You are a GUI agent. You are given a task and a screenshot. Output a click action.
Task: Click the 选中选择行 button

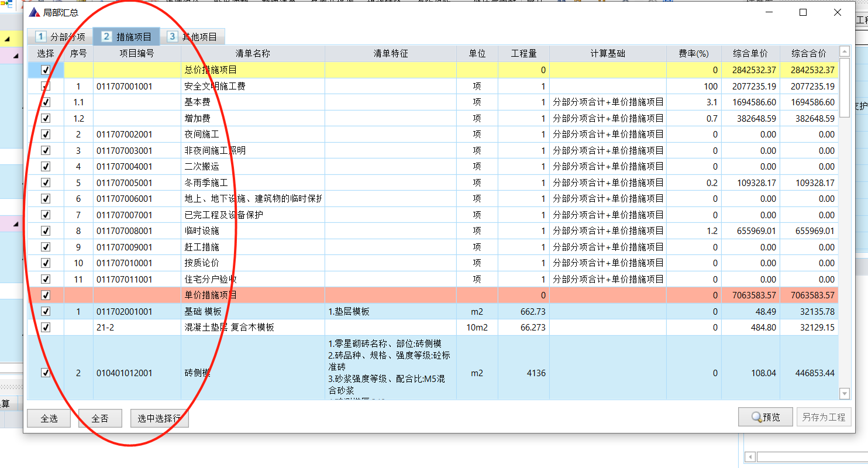(159, 418)
